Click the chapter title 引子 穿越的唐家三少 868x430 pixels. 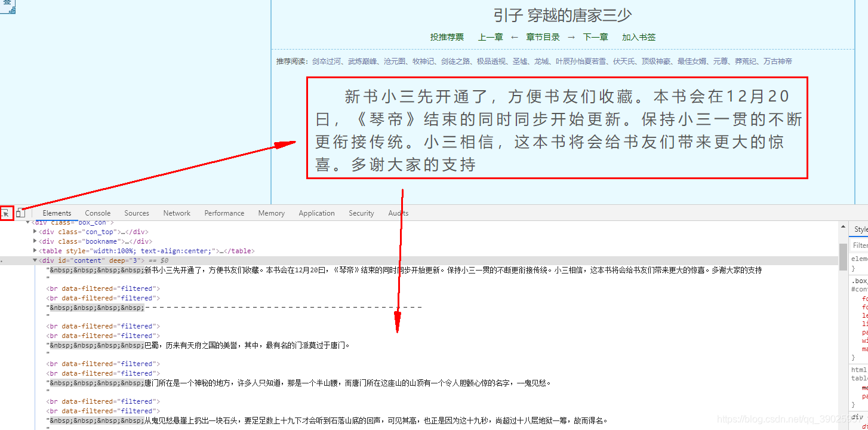tap(562, 15)
